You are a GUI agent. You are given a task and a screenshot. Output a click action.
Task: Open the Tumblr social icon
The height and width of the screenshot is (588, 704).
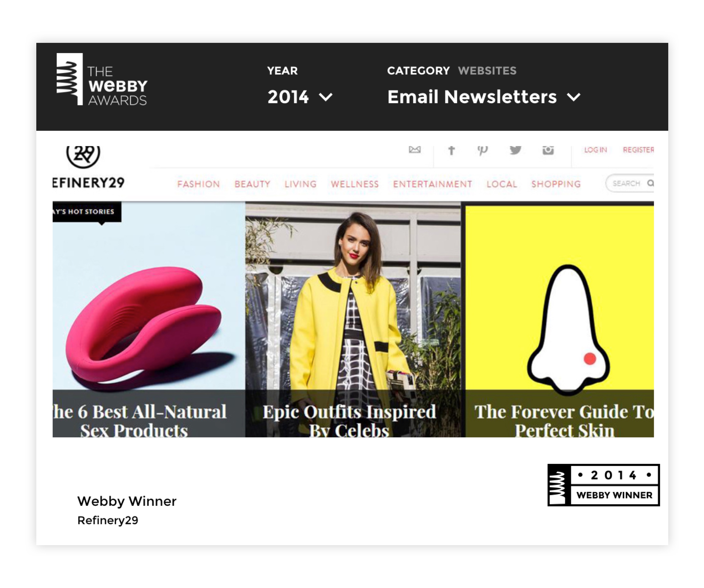(x=451, y=150)
